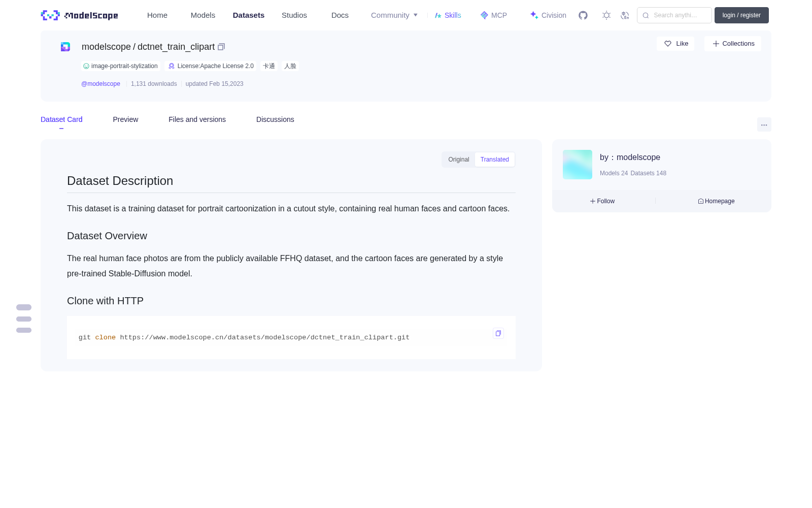Switch description to Translated
812x508 pixels.
tap(495, 160)
